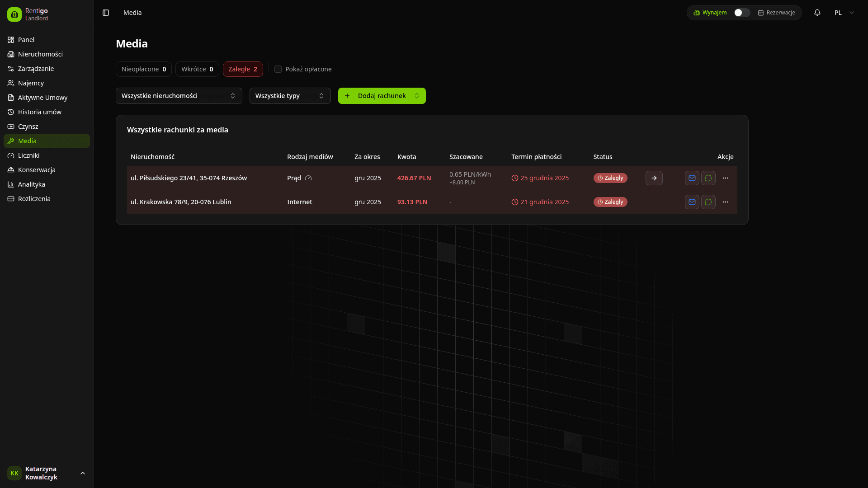Select the Nieopłacone filter button
868x488 pixels.
click(143, 69)
